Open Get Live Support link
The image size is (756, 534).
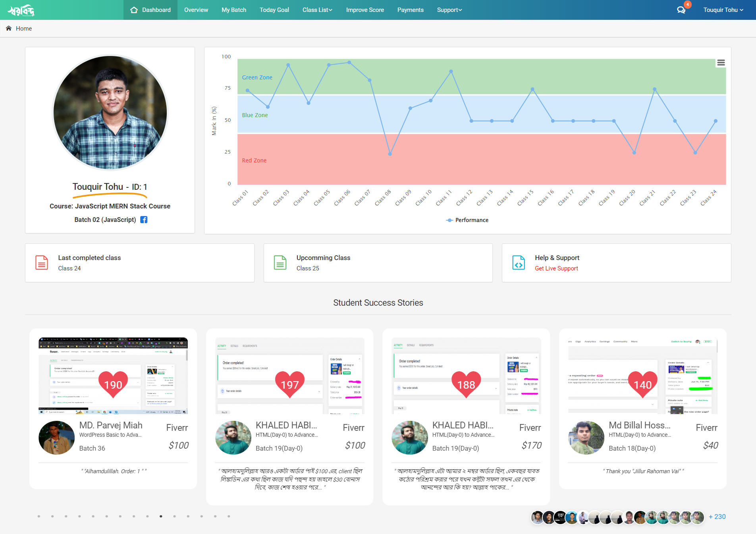(x=556, y=268)
